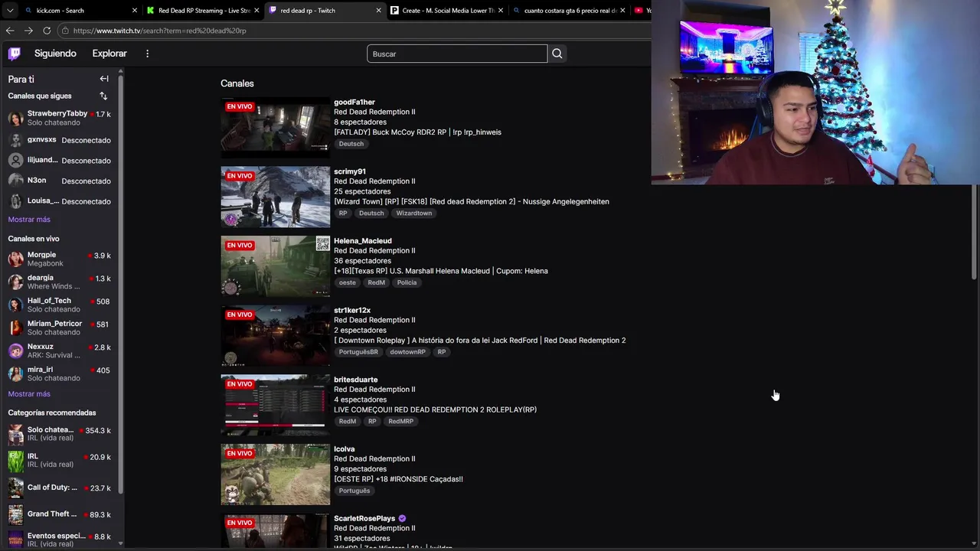The width and height of the screenshot is (980, 551).
Task: Open Call of Duty category icon
Action: [15, 487]
